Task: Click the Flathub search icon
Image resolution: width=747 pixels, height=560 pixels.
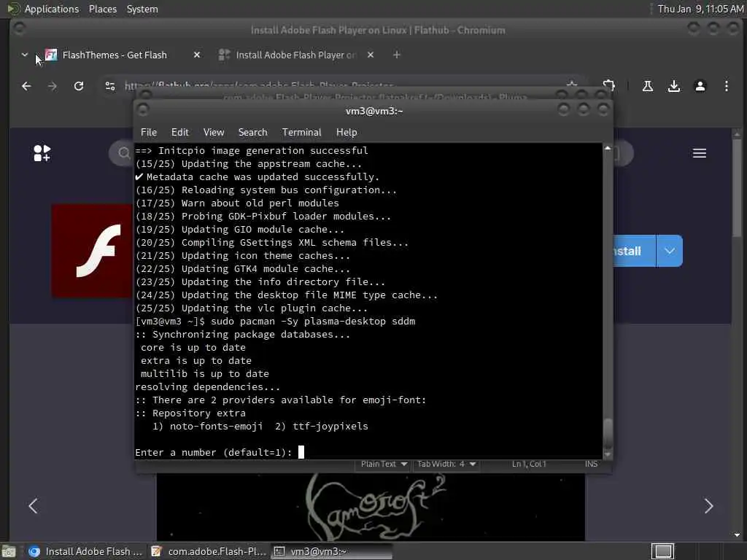Action: [x=123, y=153]
